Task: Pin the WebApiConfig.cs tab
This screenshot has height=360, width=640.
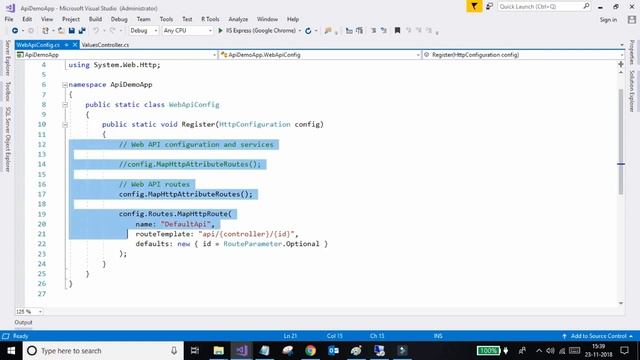Action: point(67,45)
